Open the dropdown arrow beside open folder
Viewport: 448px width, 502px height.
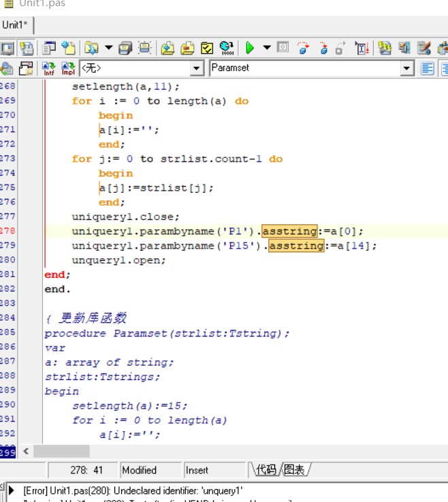(109, 48)
